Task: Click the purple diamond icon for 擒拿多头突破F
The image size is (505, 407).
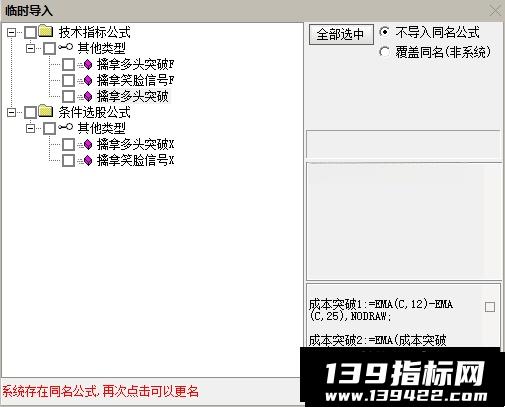Action: pos(88,64)
